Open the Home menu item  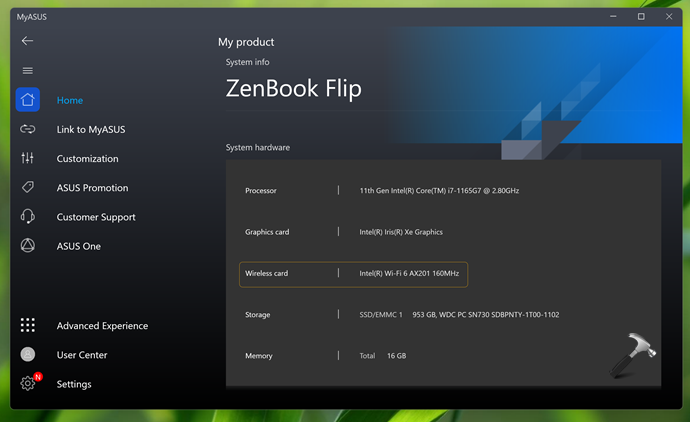[x=70, y=100]
